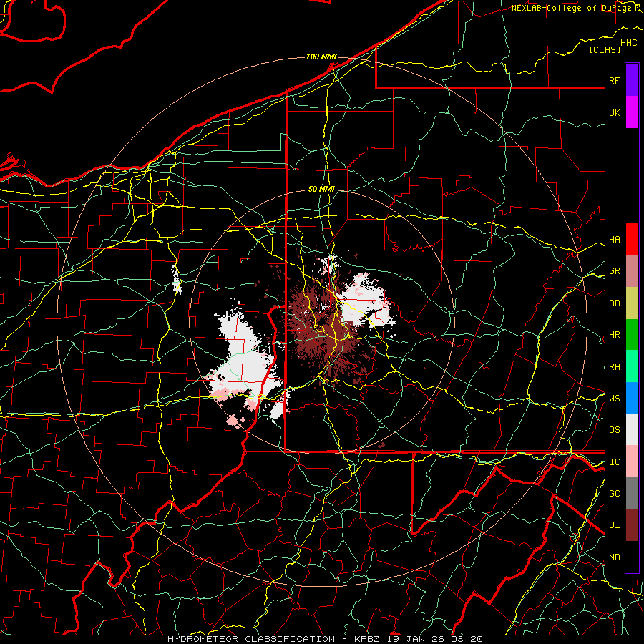Viewport: 644px width, 644px height.
Task: Click the HA red legend swatch
Action: pos(632,239)
